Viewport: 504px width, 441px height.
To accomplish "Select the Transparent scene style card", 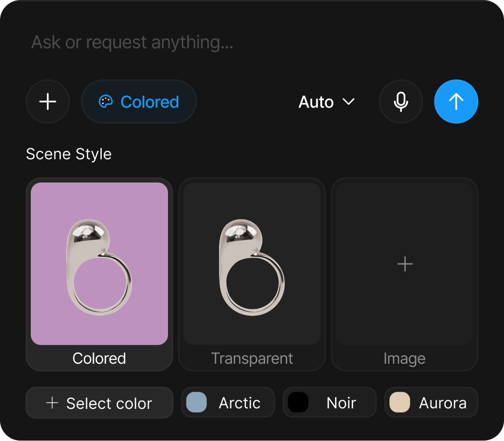I will pos(252,274).
